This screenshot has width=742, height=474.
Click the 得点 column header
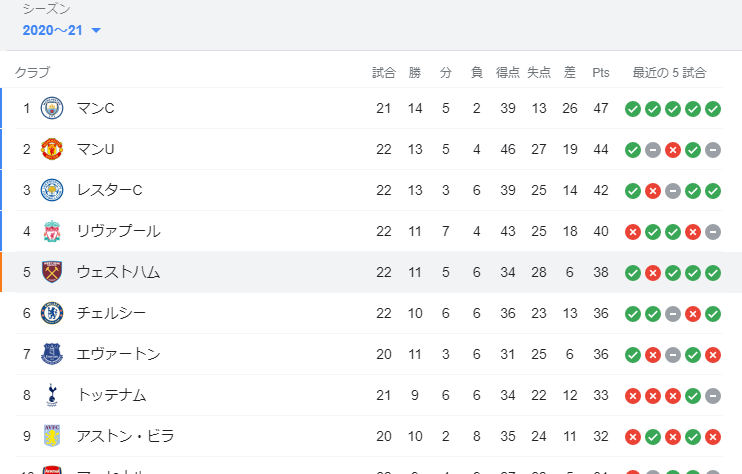pyautogui.click(x=508, y=72)
